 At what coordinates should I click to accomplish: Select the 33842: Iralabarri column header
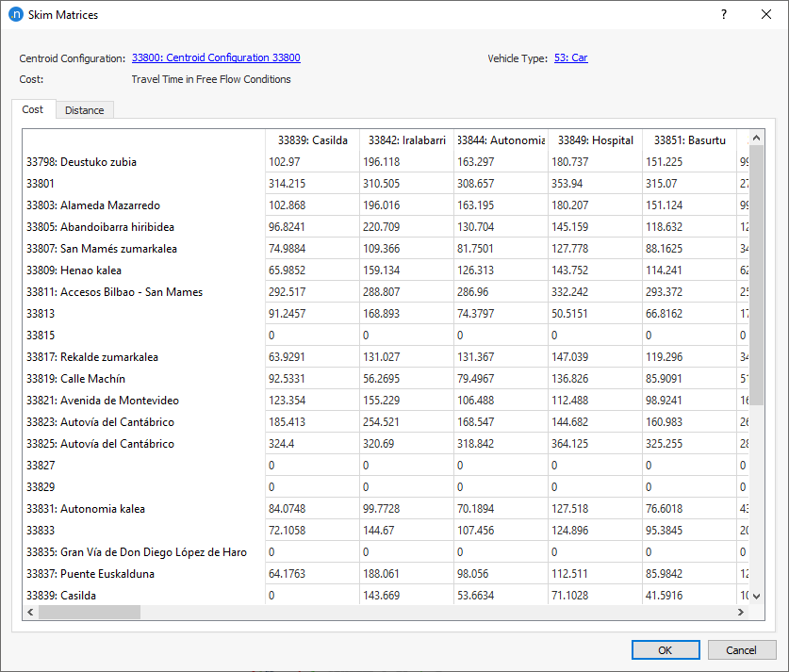(x=406, y=140)
